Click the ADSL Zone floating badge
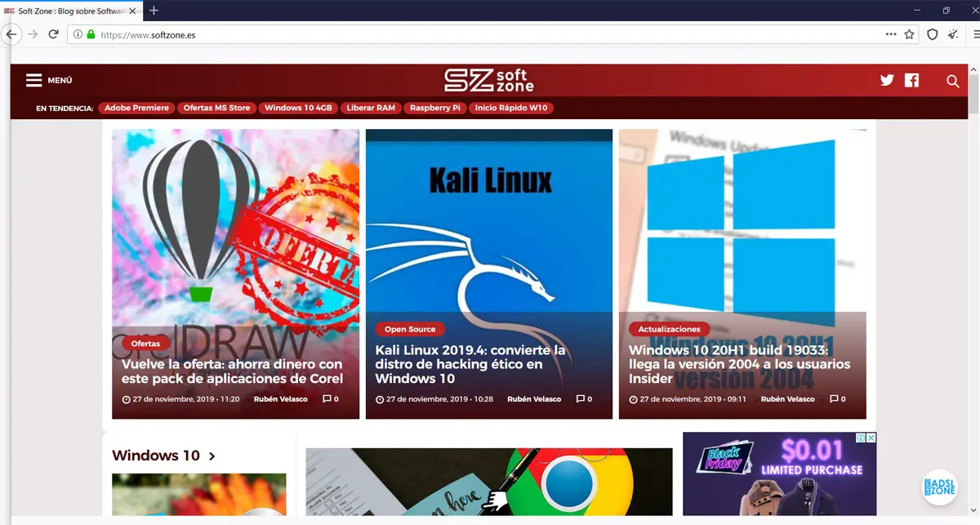 [x=938, y=488]
